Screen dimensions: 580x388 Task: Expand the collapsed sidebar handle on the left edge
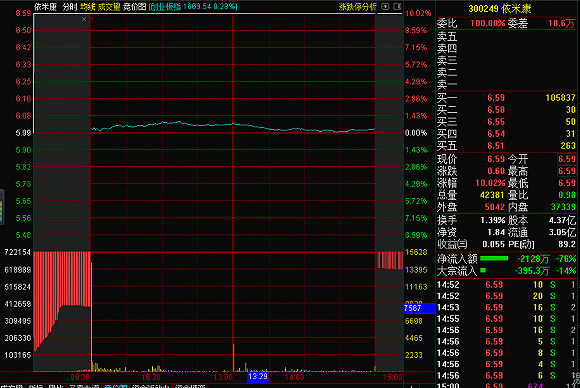[x=2, y=207]
